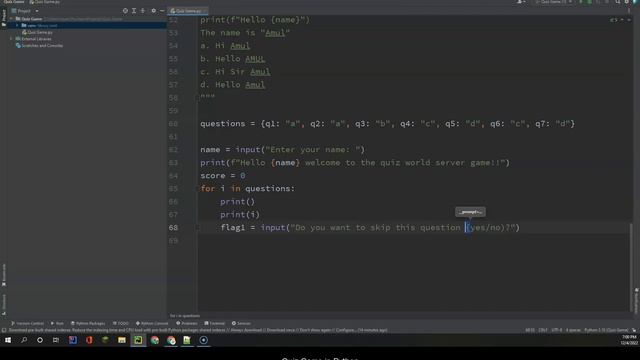Click the indent '4 spaces' status widget
This screenshot has width=640, height=360.
[x=573, y=330]
